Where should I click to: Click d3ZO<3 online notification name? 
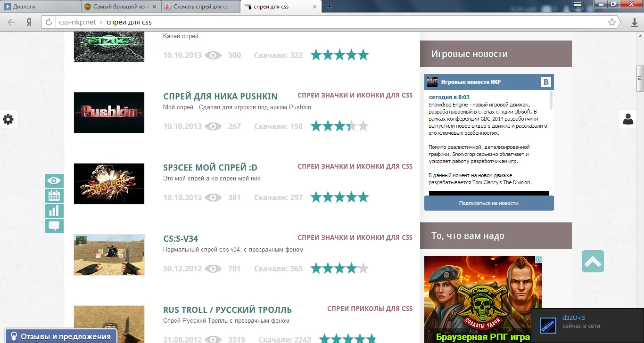point(573,318)
